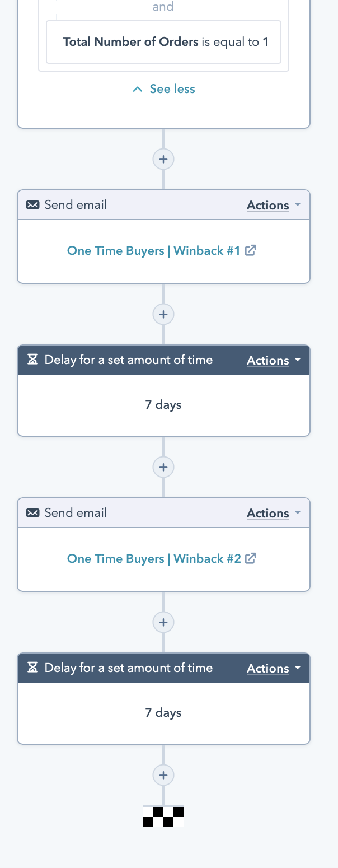Click the envelope icon on second Send email step
The width and height of the screenshot is (338, 868).
pyautogui.click(x=33, y=512)
